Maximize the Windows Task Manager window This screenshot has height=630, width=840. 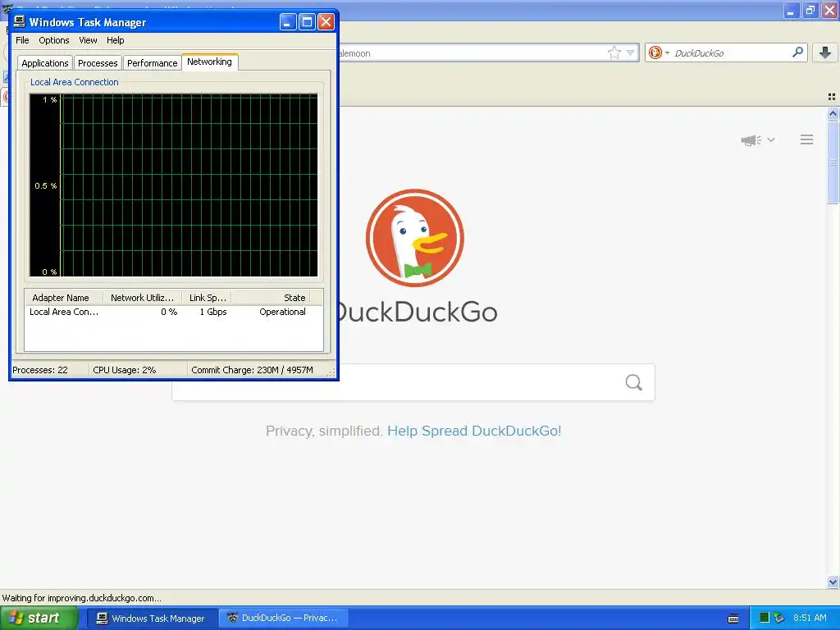(307, 22)
